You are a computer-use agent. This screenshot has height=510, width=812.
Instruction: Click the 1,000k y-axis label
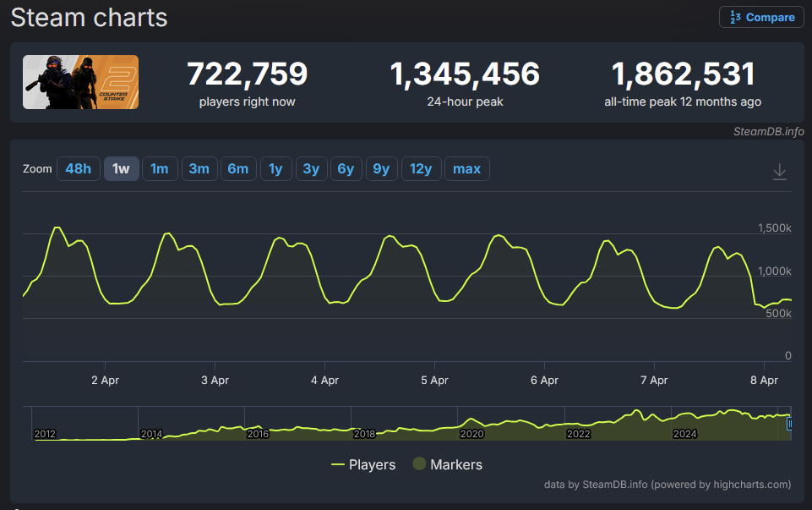(x=774, y=271)
